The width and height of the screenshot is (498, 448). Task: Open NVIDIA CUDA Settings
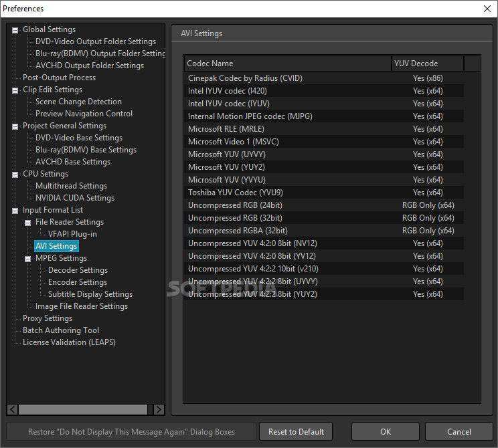pos(75,199)
